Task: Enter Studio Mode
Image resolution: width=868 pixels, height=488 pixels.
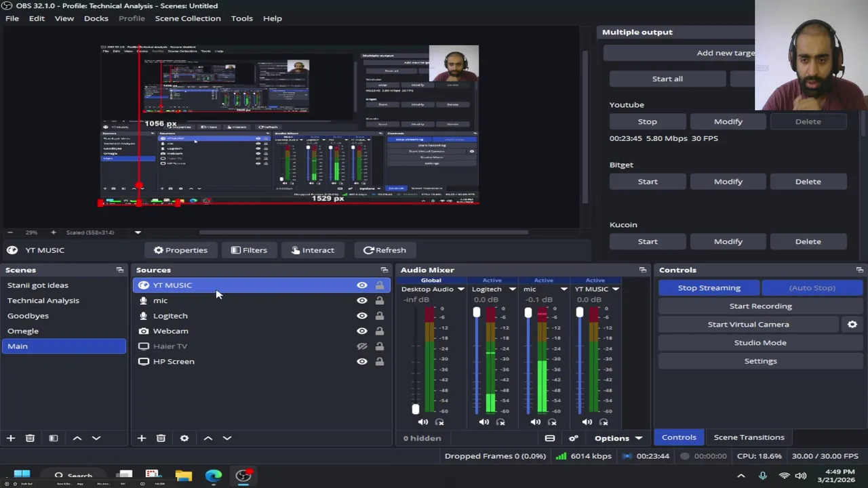Action: point(761,343)
